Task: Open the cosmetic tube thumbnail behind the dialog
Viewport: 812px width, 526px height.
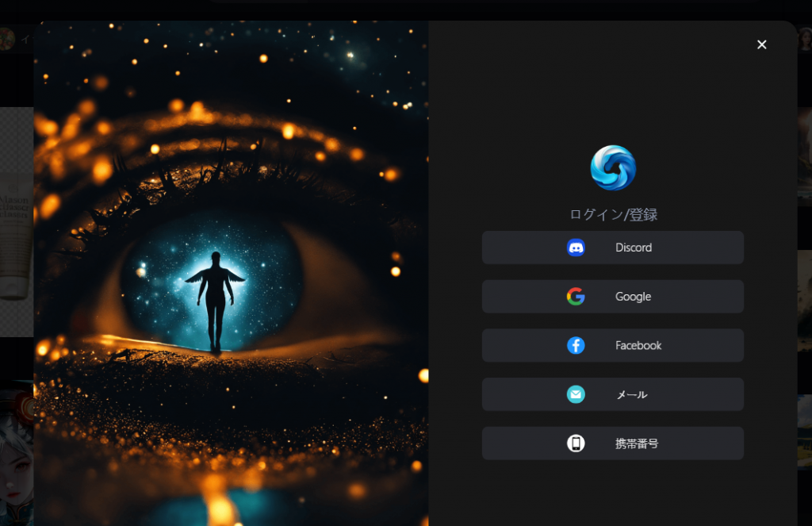Action: point(17,222)
